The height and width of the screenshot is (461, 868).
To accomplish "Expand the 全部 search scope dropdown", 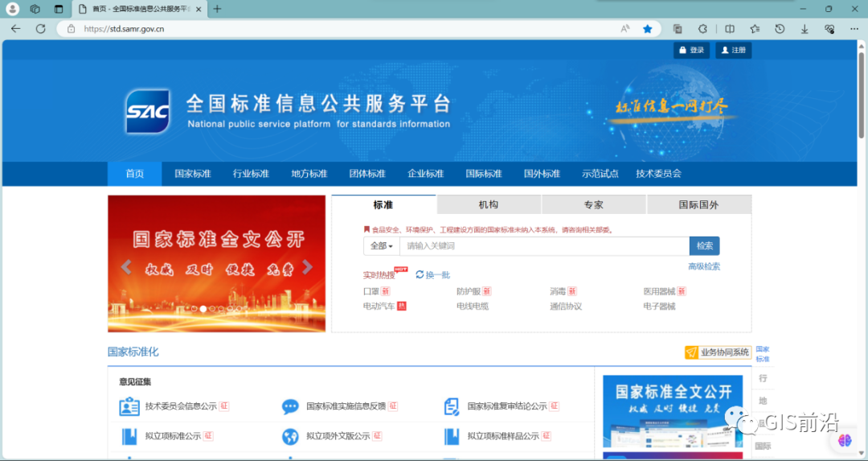I will pyautogui.click(x=382, y=246).
